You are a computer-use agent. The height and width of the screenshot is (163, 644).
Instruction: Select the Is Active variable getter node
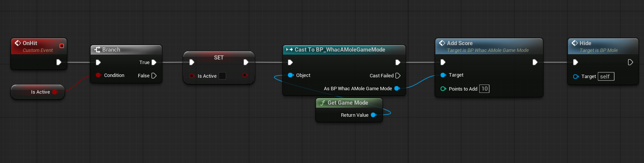tap(38, 92)
